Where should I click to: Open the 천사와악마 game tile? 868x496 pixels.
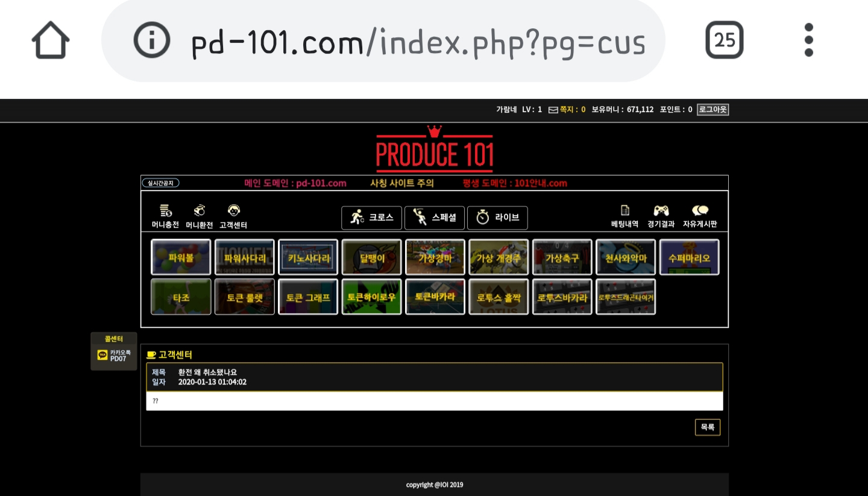coord(626,257)
